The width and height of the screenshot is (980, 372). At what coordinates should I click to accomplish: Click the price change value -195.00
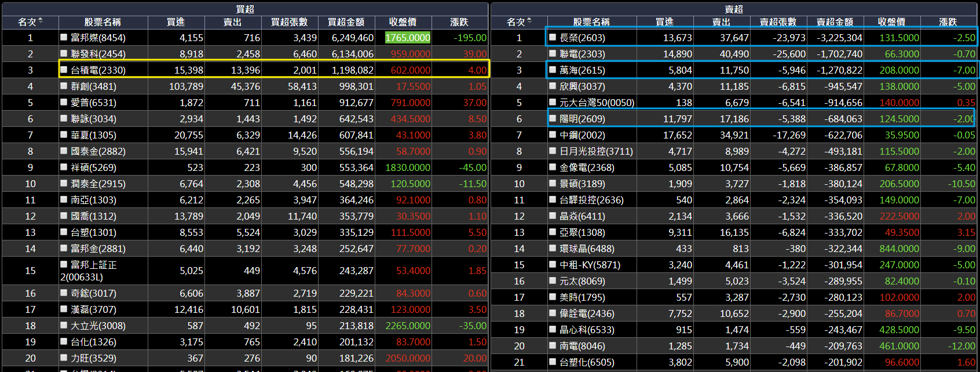[x=470, y=38]
